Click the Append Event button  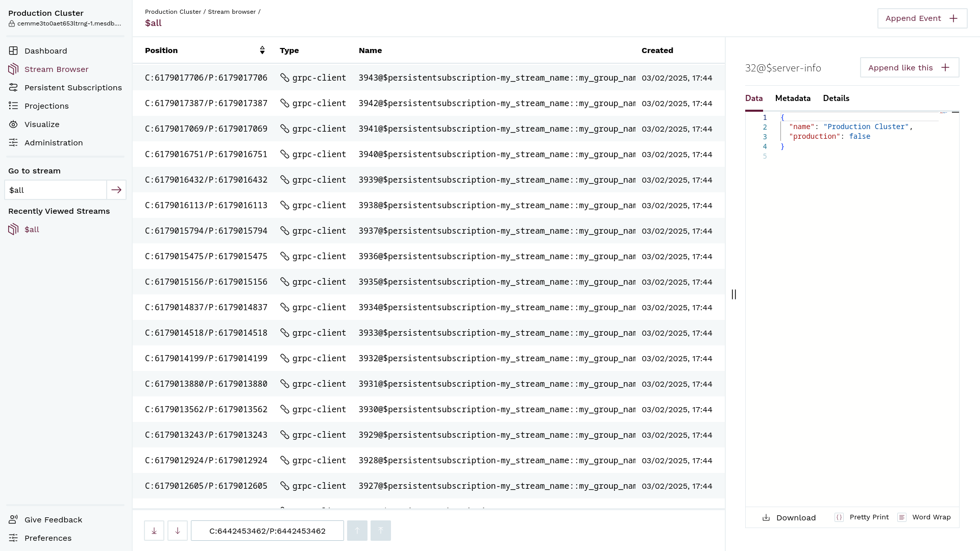[922, 18]
